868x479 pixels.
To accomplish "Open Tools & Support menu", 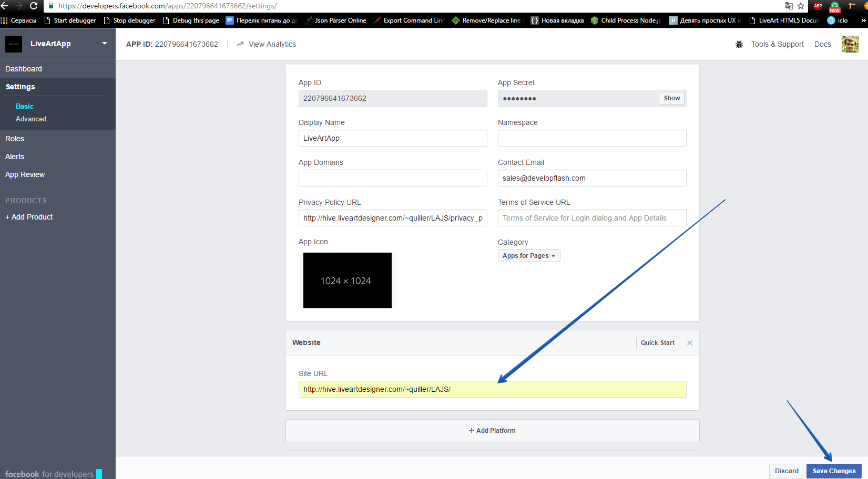I will coord(777,44).
